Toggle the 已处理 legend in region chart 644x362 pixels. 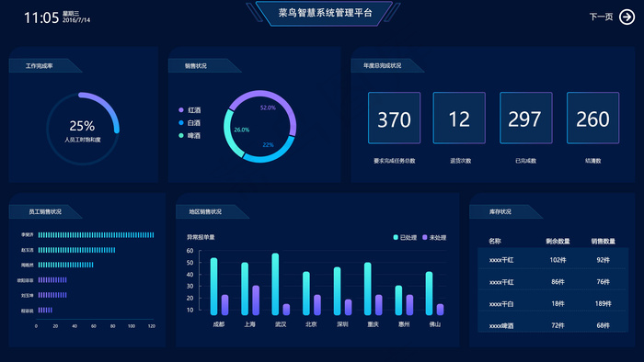coord(405,237)
